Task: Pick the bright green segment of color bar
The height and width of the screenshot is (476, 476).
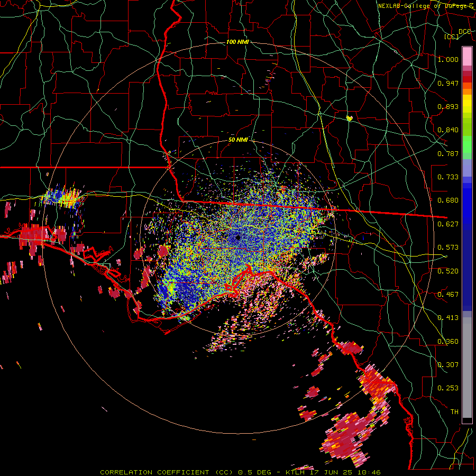Action: tap(467, 144)
